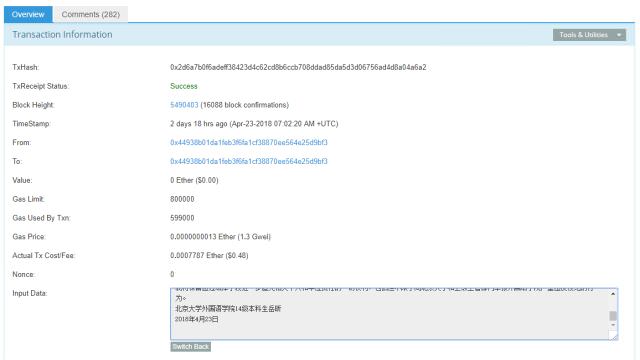This screenshot has width=640, height=360.
Task: Click the Switch Back button
Action: [191, 347]
